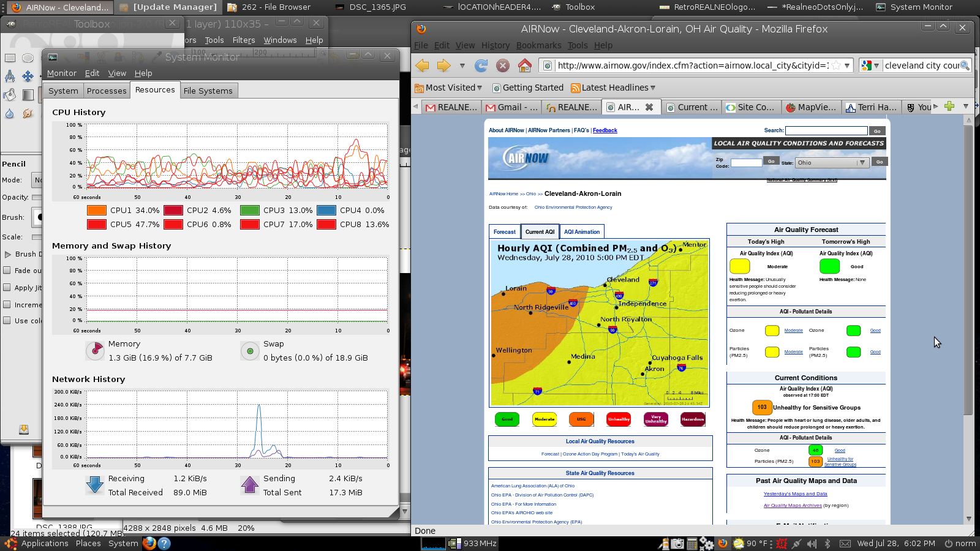This screenshot has height=551, width=980.
Task: Switch to Processes tab in System Monitor
Action: click(107, 91)
